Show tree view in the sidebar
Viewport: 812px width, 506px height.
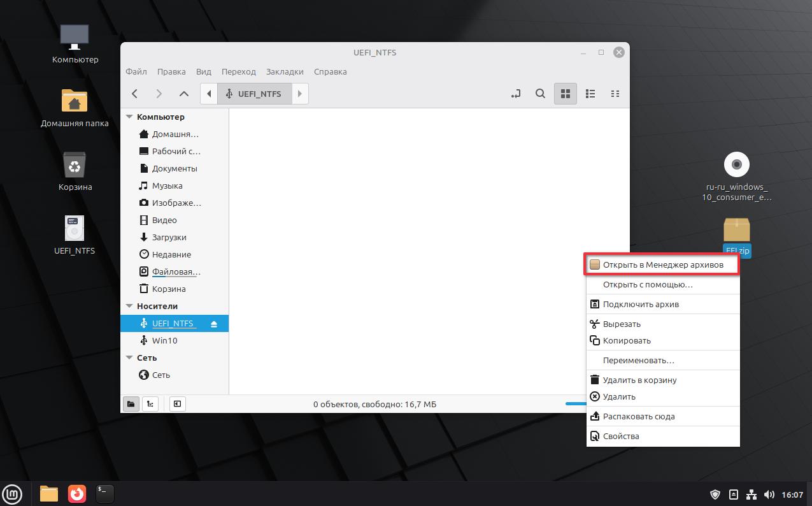pyautogui.click(x=150, y=404)
